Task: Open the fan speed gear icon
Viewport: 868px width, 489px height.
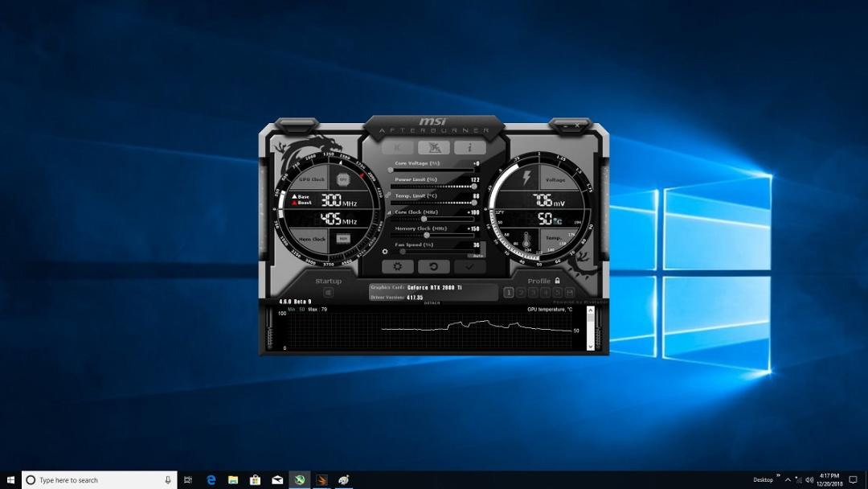Action: 385,252
